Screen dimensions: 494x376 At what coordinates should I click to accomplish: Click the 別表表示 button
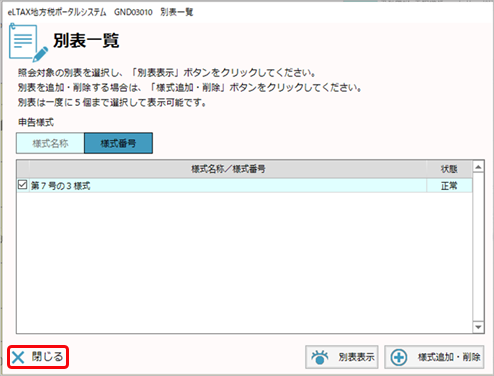point(342,357)
